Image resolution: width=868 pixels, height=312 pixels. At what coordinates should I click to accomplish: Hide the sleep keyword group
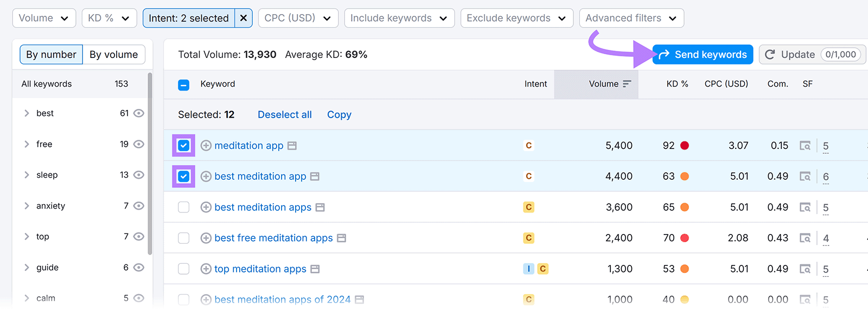[x=139, y=175]
